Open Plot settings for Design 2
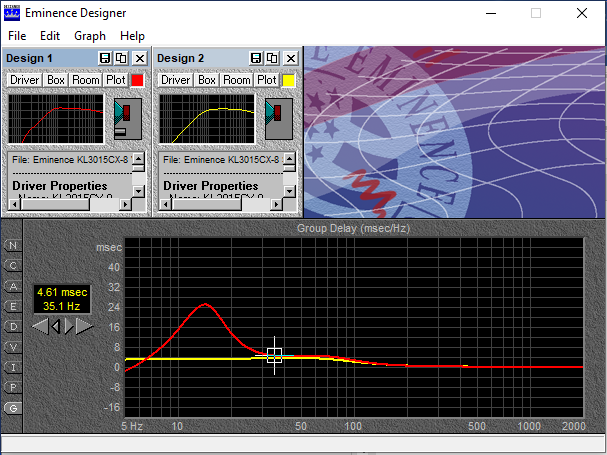The height and width of the screenshot is (455, 607). click(x=267, y=80)
